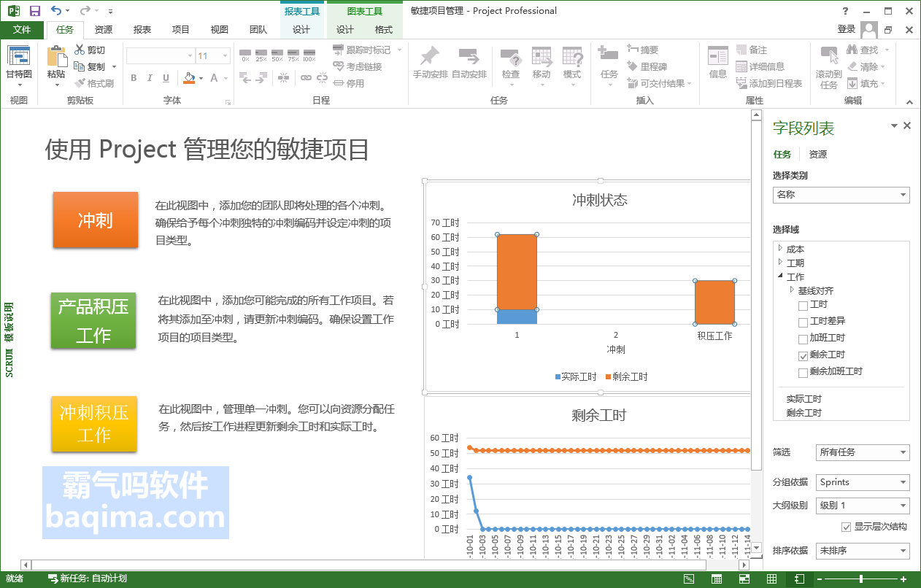Viewport: 921px width, 588px height.
Task: Open the 选择类别 名称 dropdown
Action: pyautogui.click(x=841, y=195)
